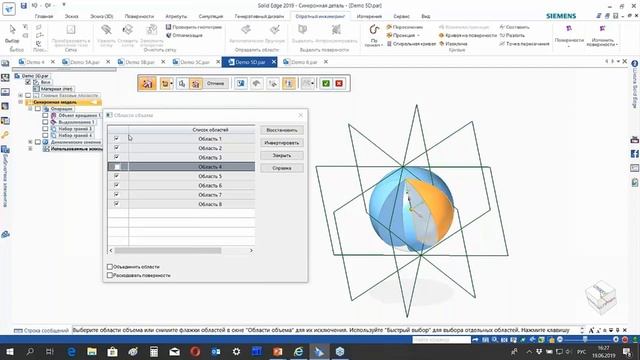The width and height of the screenshot is (640, 360).
Task: Open the Проекция dropdown arrow
Action: click(418, 36)
